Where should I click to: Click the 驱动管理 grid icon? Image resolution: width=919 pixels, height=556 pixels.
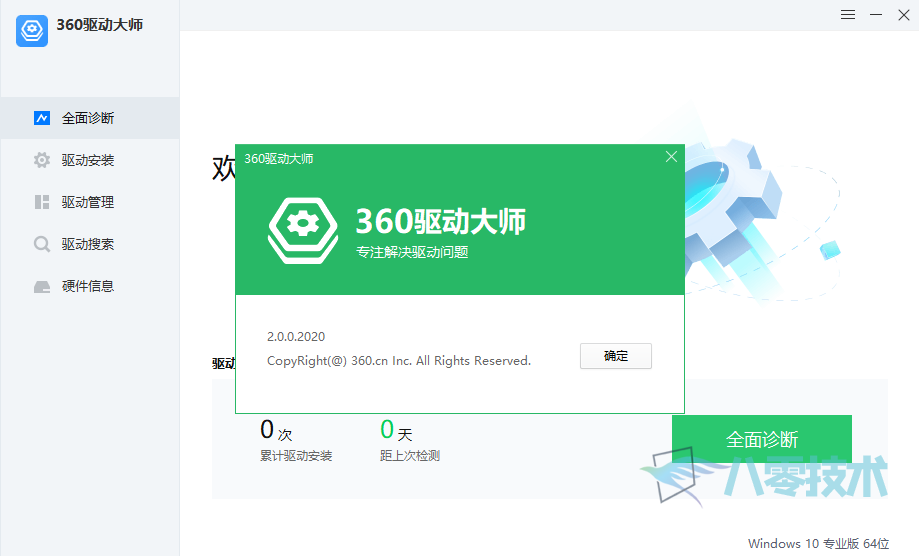point(42,202)
